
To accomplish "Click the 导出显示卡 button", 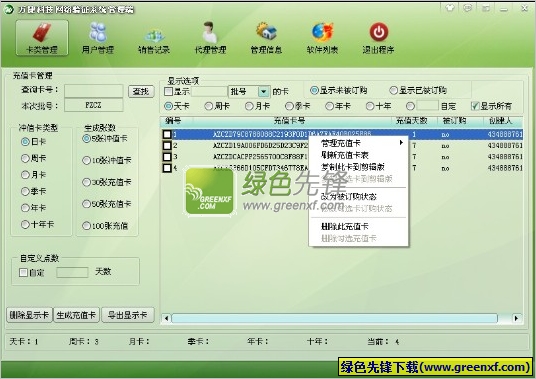I will tap(128, 315).
